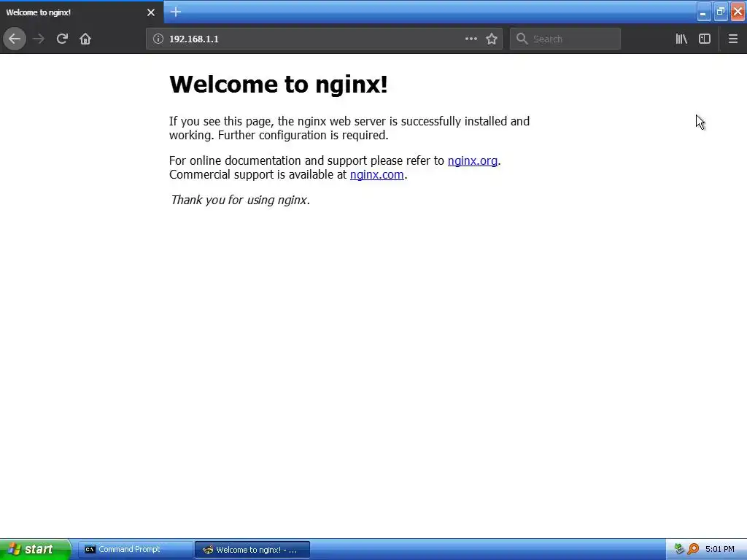
Task: Open the Firefox hamburger menu
Action: click(732, 39)
